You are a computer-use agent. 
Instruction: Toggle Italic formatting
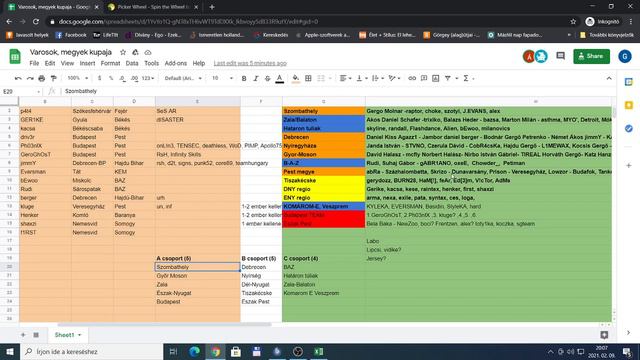click(x=256, y=78)
